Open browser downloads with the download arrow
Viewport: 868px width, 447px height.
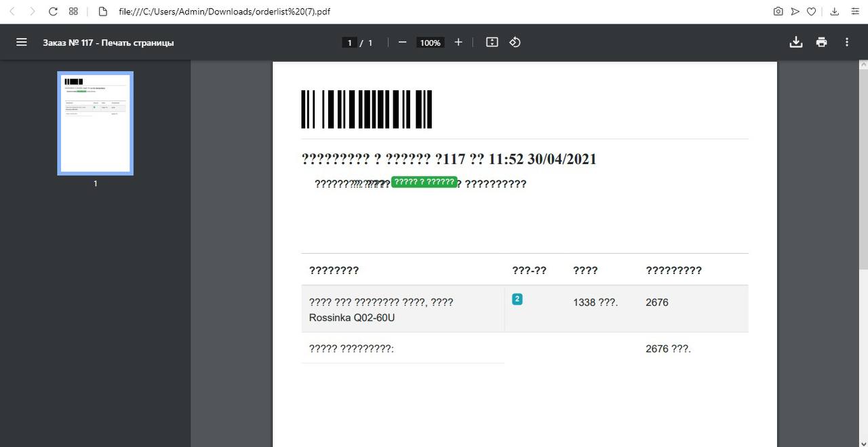coord(835,12)
